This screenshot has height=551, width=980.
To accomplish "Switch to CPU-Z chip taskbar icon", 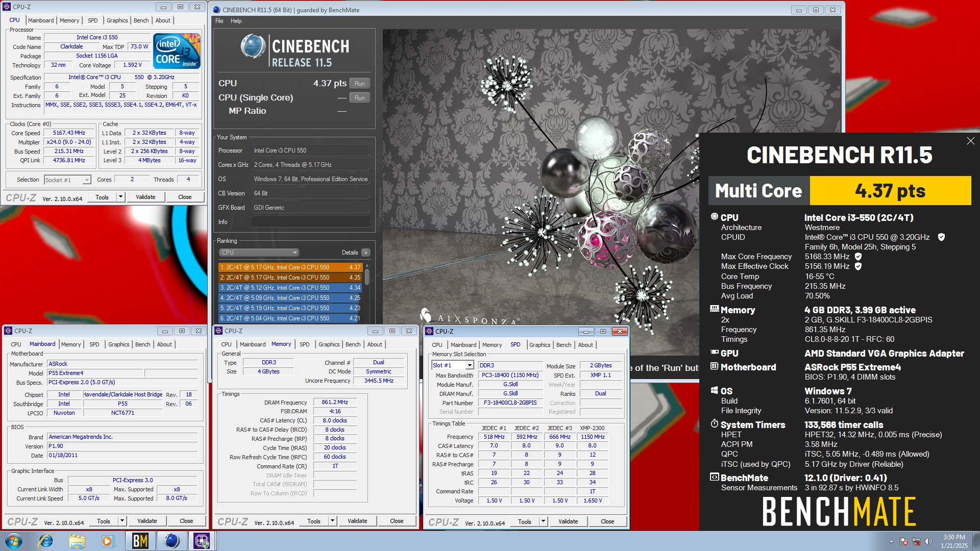I will [202, 541].
